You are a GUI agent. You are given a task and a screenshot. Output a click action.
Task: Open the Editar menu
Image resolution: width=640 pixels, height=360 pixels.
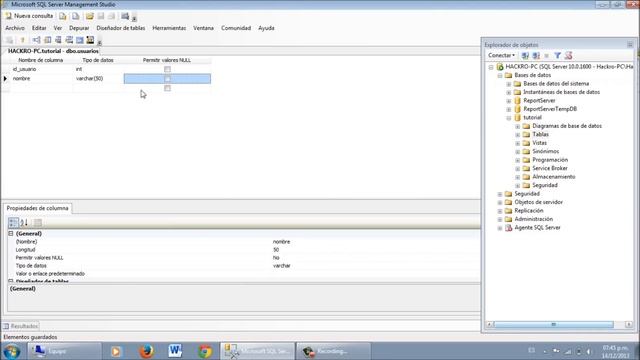(39, 28)
